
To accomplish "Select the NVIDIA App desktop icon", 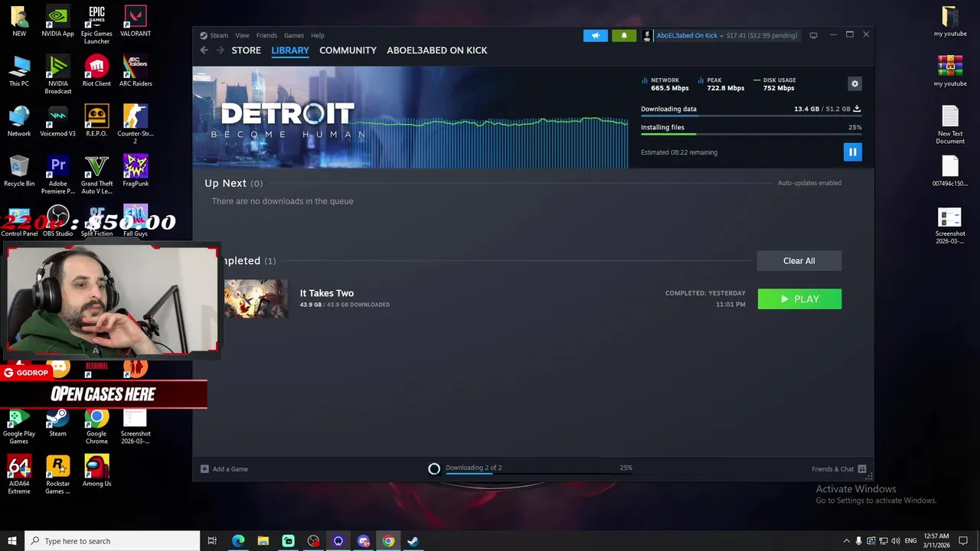I will point(57,21).
